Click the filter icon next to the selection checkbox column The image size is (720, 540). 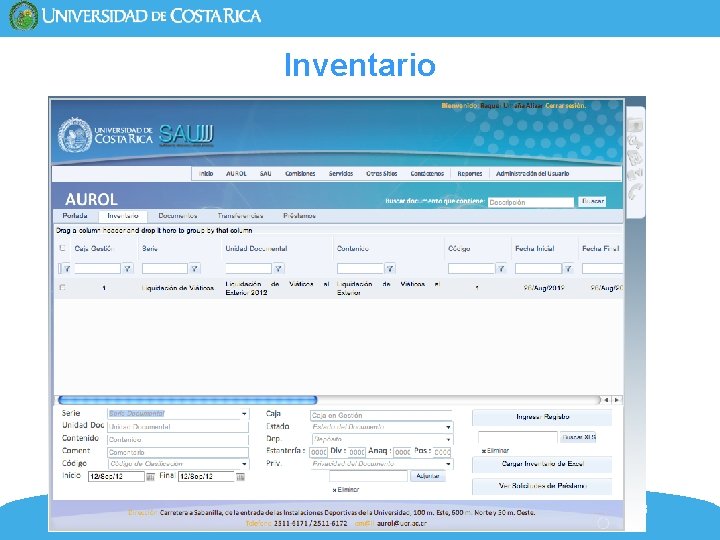coord(67,269)
